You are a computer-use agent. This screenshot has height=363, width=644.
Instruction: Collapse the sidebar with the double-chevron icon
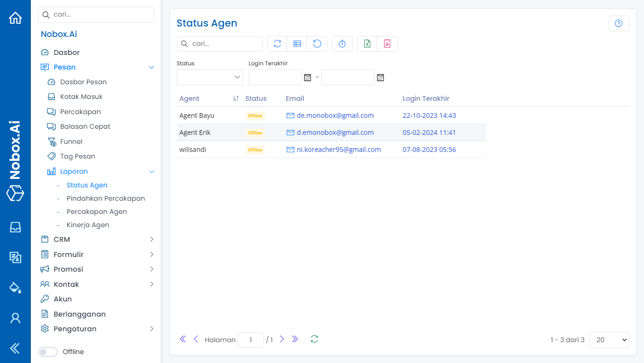(x=15, y=348)
